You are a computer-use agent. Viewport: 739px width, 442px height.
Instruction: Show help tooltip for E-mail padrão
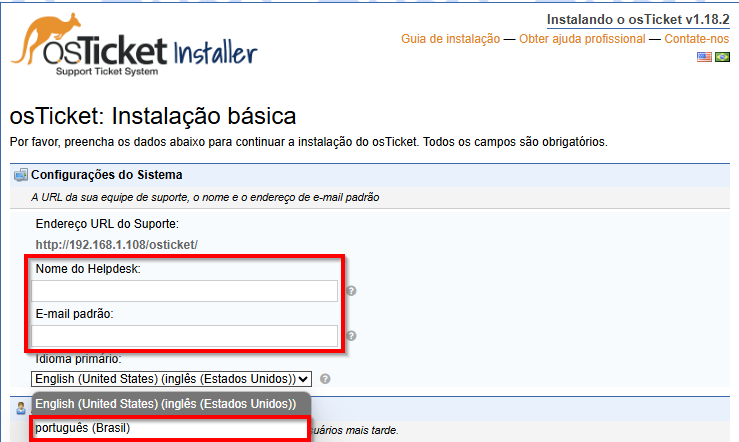click(352, 336)
